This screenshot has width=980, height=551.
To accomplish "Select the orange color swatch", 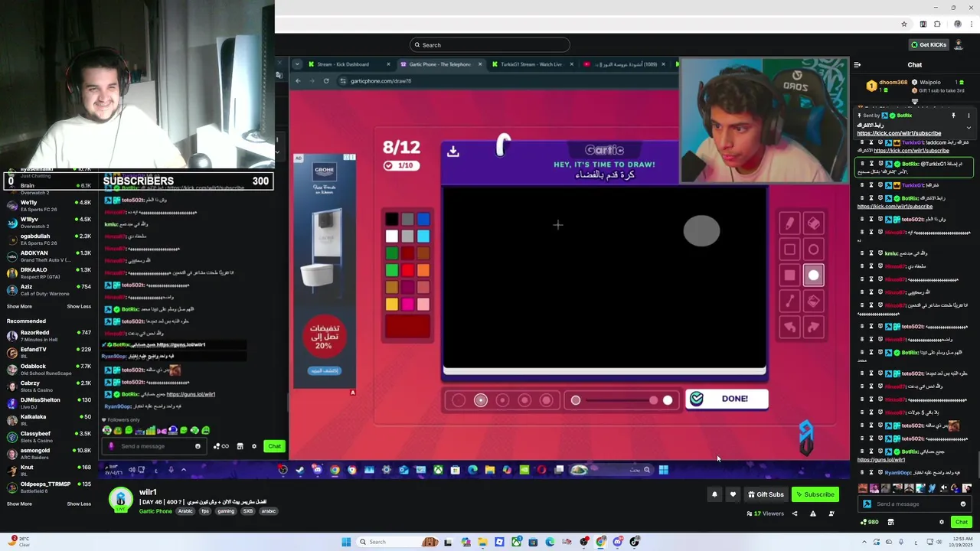I will (423, 270).
